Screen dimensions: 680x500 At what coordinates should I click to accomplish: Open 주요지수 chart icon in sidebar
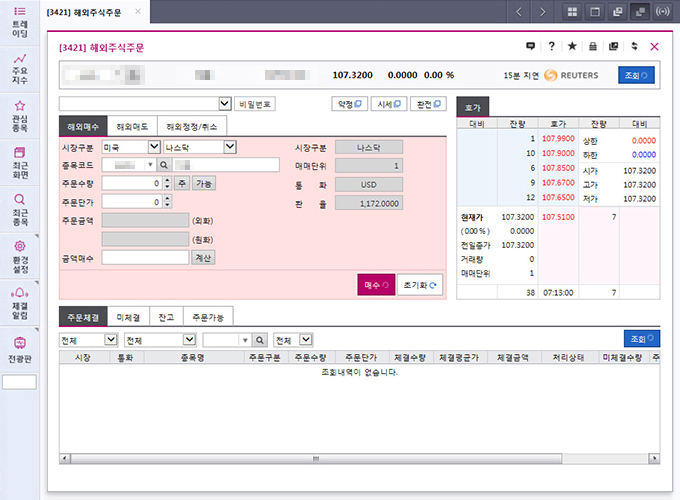pos(19,68)
